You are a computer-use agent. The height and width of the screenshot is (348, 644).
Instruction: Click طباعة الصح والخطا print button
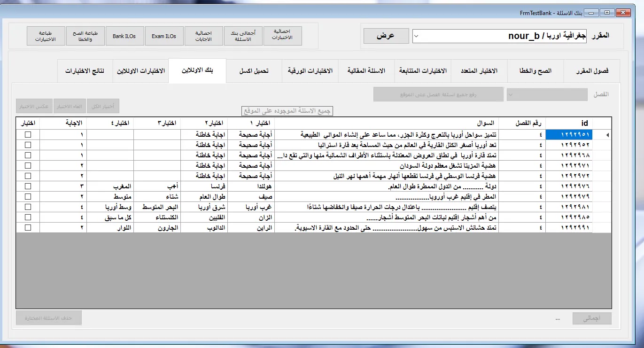85,36
